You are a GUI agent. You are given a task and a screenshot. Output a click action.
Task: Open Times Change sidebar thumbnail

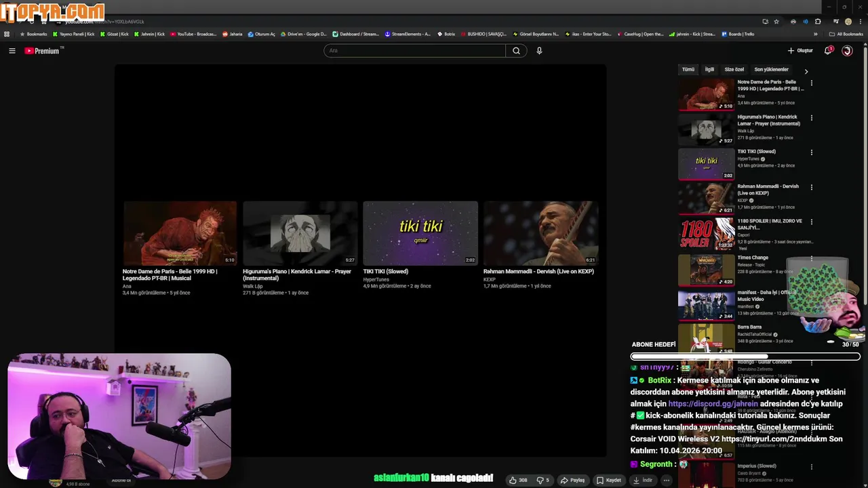pos(706,269)
